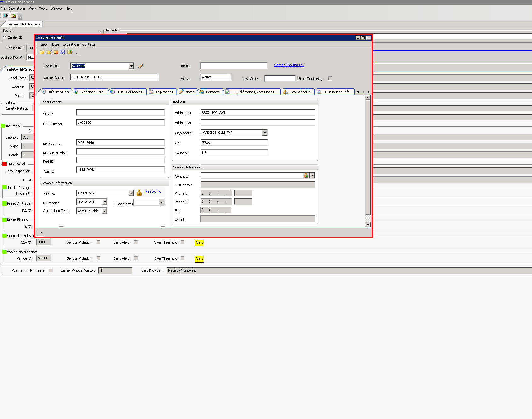This screenshot has height=419, width=532.
Task: Follow the Carrier CSA Inquiry link
Action: [x=289, y=65]
